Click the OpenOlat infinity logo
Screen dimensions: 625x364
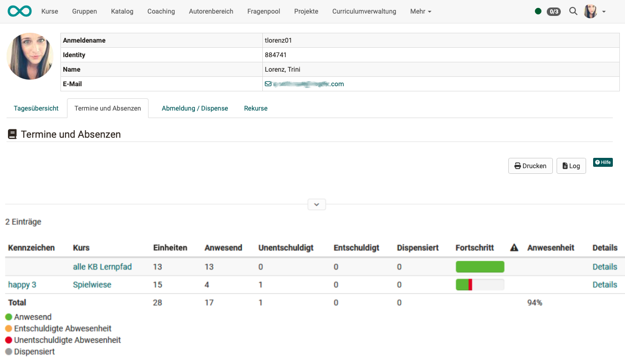coord(20,11)
